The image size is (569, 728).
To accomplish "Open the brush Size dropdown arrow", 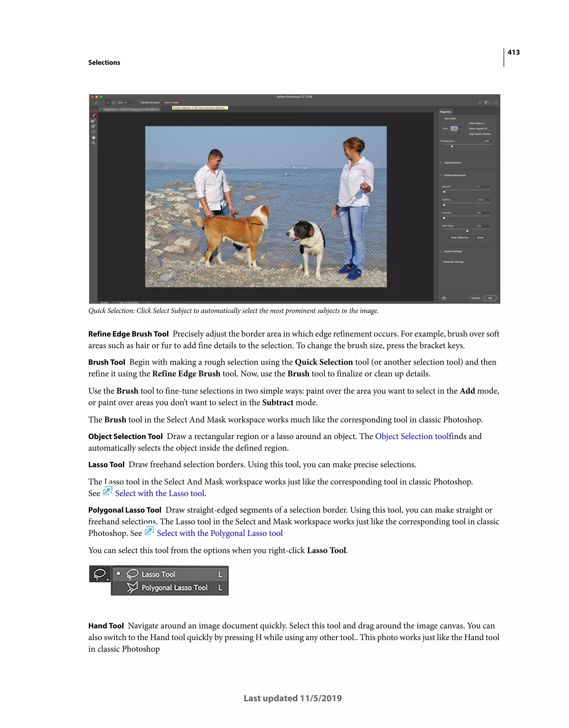I will click(x=133, y=103).
